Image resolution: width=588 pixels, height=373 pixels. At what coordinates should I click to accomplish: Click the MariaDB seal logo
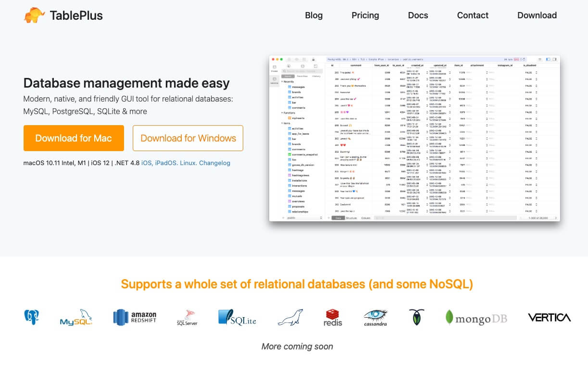[x=290, y=318]
